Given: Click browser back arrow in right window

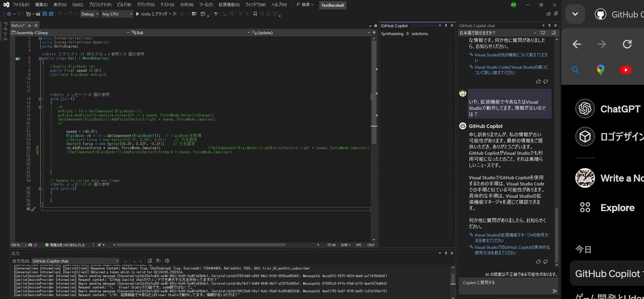Looking at the screenshot, I should [577, 44].
